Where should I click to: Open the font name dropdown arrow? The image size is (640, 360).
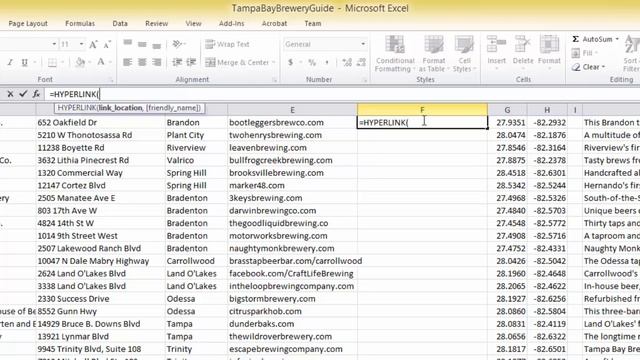(x=54, y=44)
